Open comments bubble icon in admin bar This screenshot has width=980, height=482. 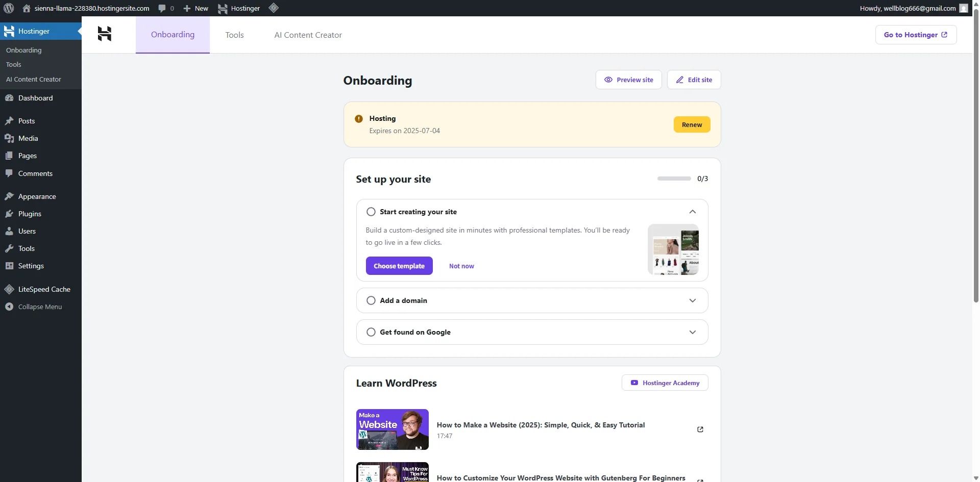pos(162,8)
